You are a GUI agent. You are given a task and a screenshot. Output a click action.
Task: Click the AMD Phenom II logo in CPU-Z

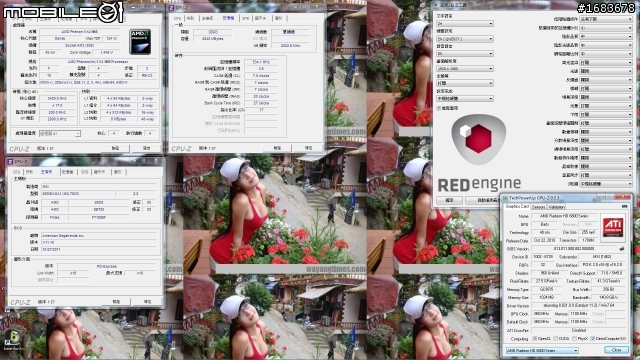coord(140,42)
